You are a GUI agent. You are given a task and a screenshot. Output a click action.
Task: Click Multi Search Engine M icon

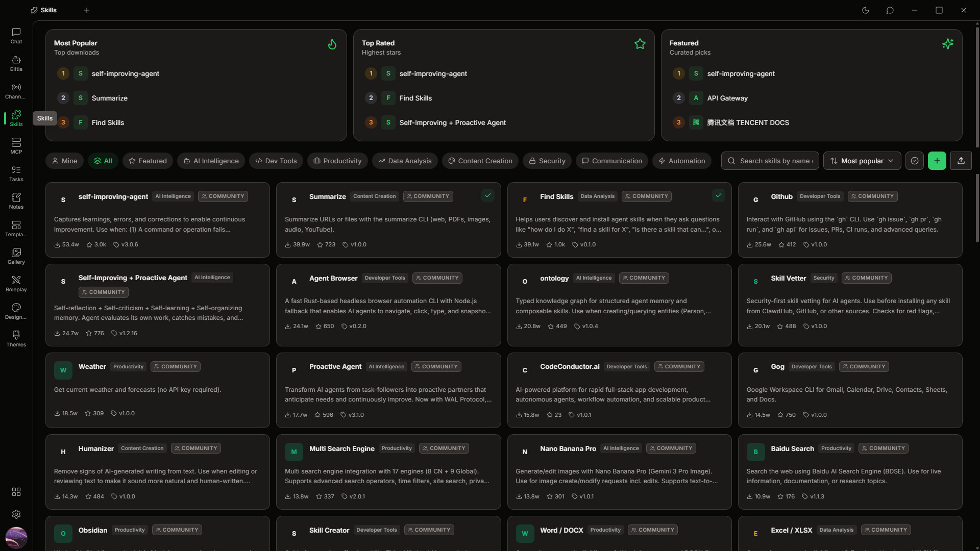point(294,452)
